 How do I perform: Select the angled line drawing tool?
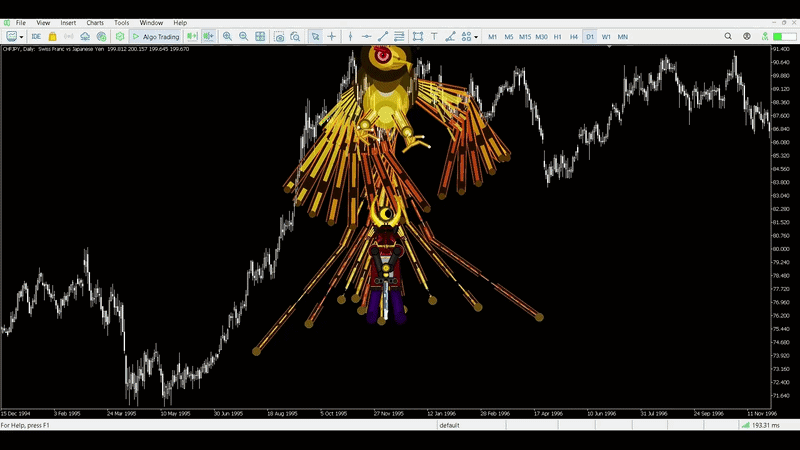[x=450, y=37]
